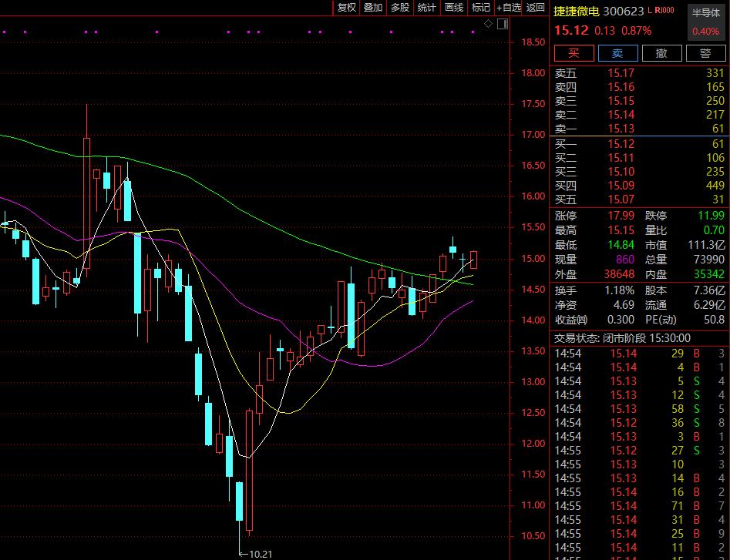Viewport: 730px width, 560px height.
Task: Click the 撤 cancel order button
Action: [x=661, y=53]
